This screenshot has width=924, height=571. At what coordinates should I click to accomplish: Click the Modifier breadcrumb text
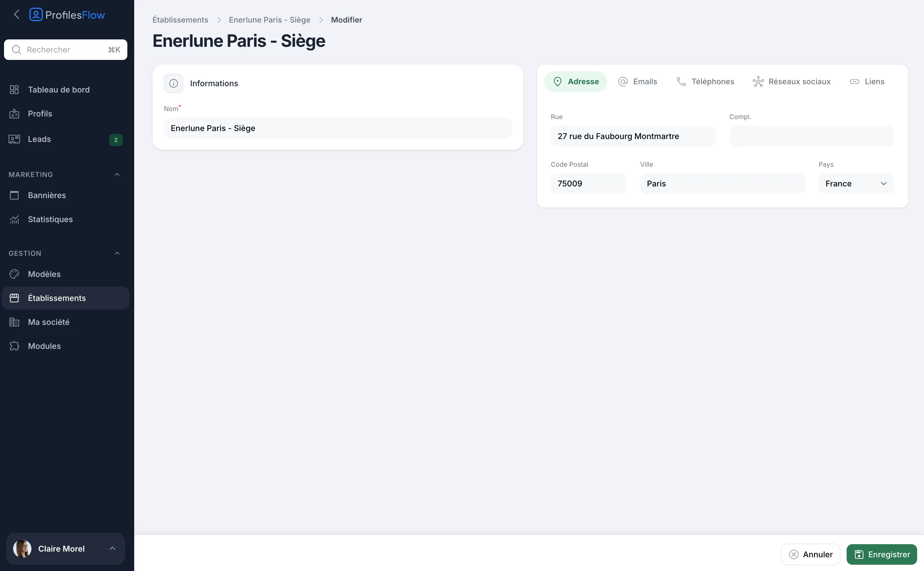[x=347, y=20]
